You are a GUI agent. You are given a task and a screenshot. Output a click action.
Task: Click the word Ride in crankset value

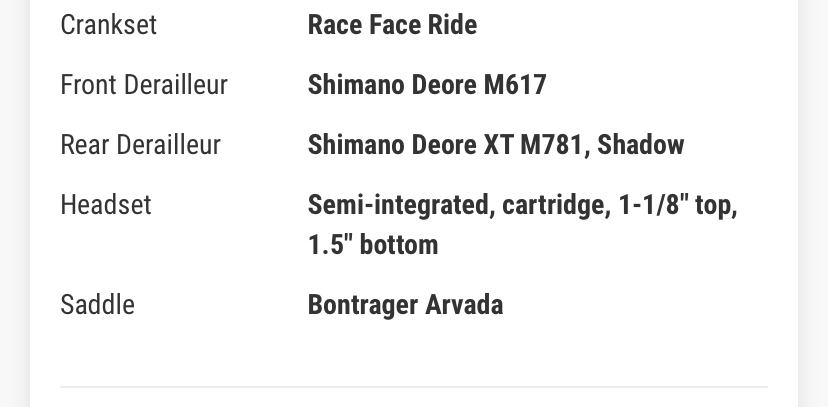pos(454,25)
